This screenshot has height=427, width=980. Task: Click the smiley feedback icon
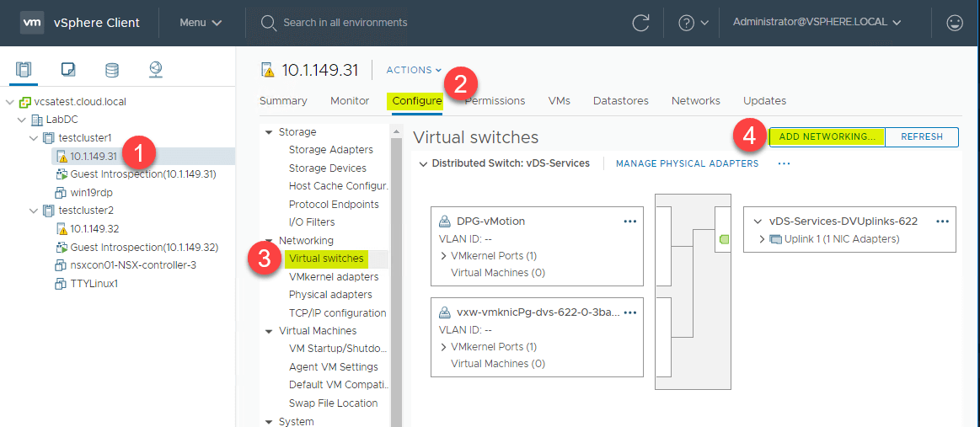click(955, 23)
